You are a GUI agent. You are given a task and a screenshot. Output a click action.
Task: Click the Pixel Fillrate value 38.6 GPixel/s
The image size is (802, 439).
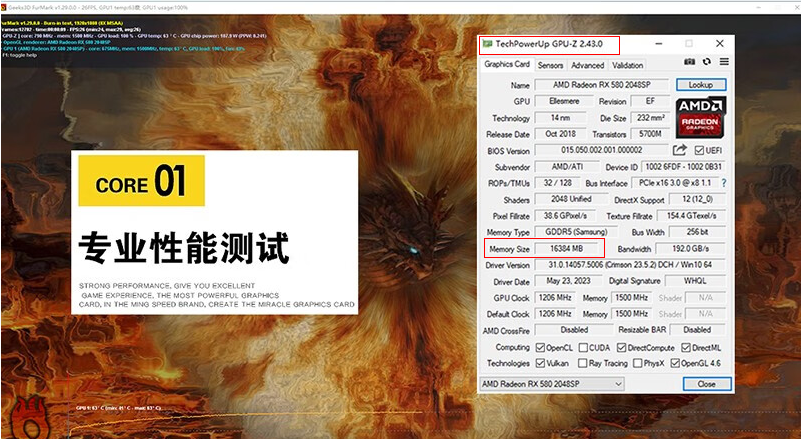pos(565,216)
